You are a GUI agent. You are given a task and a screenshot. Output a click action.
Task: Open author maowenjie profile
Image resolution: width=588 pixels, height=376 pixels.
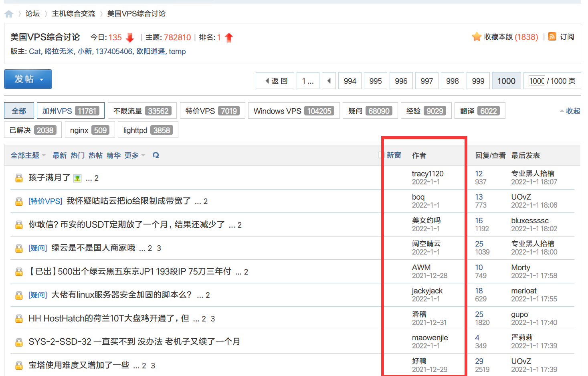[x=430, y=338]
